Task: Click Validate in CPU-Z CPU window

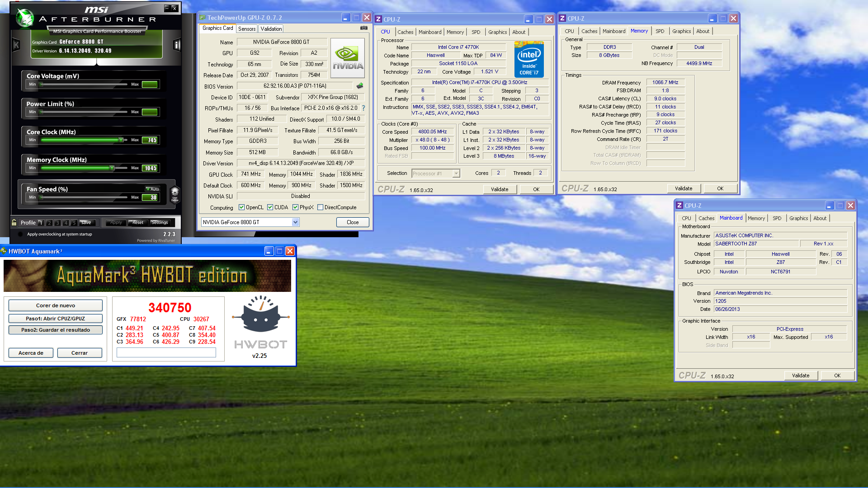Action: (x=500, y=189)
